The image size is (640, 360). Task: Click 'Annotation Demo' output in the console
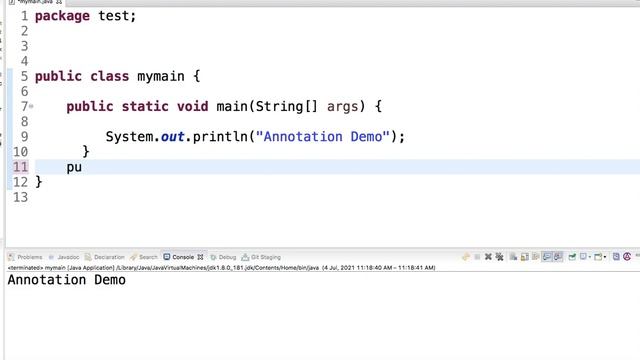pyautogui.click(x=67, y=280)
